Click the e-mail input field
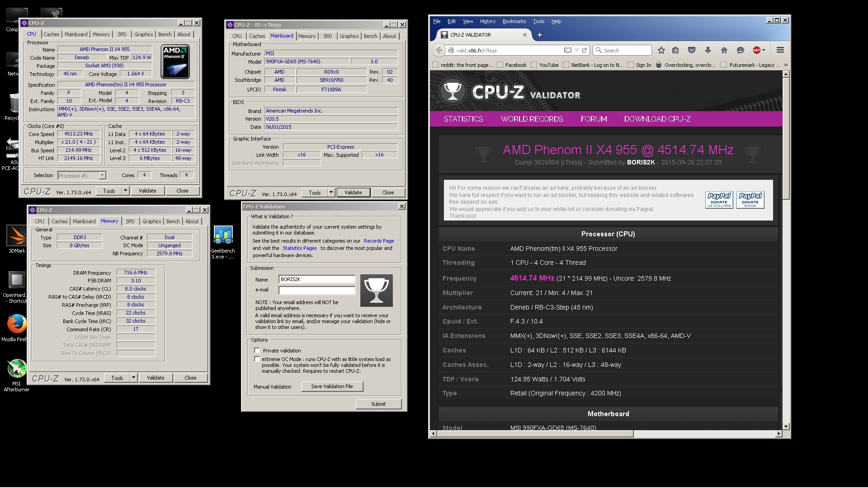Screen dimensions: 868x488 (317, 290)
